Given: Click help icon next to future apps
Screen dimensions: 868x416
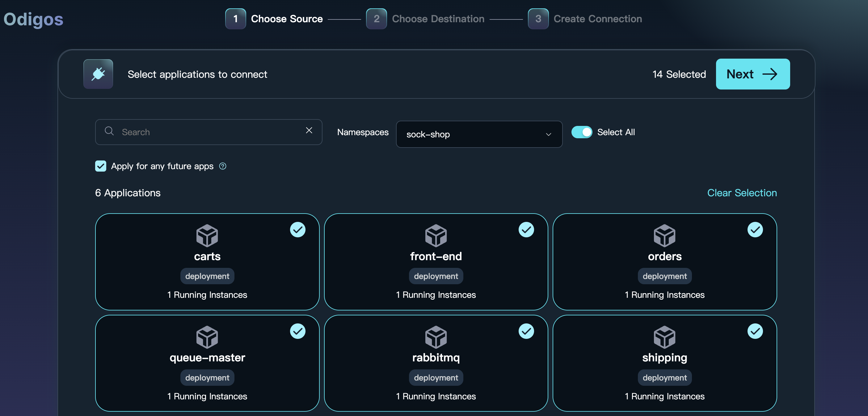Looking at the screenshot, I should pyautogui.click(x=222, y=166).
